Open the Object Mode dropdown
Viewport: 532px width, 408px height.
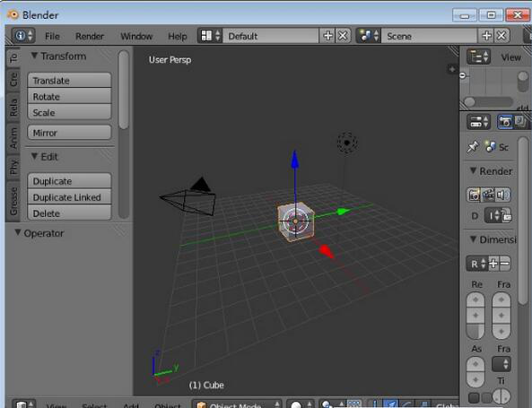(x=237, y=404)
